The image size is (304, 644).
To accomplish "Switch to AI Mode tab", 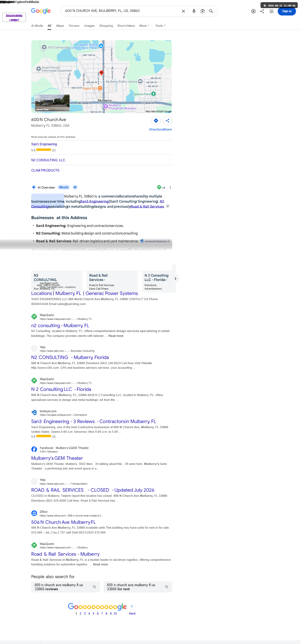I will [37, 26].
